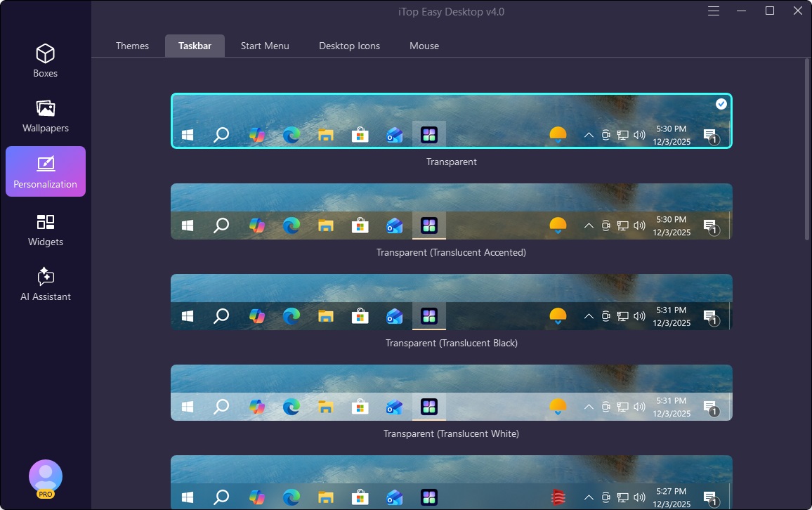The image size is (812, 510).
Task: Open the Widgets panel
Action: point(45,229)
